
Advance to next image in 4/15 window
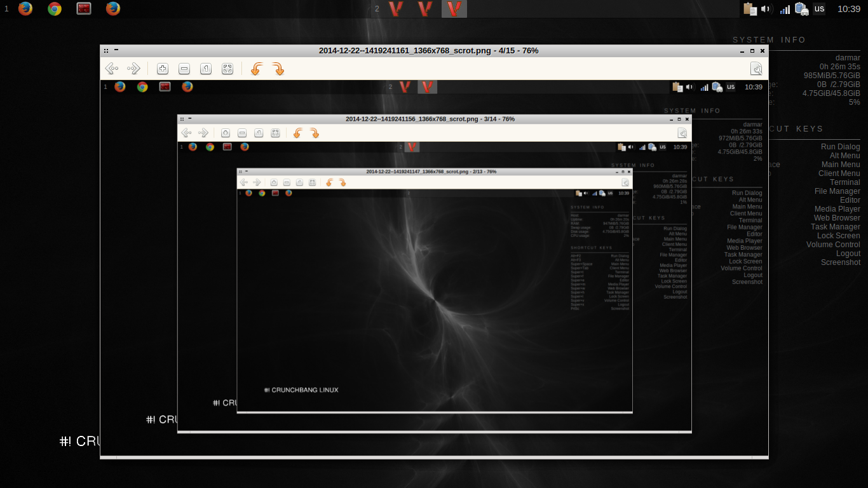pyautogui.click(x=133, y=69)
